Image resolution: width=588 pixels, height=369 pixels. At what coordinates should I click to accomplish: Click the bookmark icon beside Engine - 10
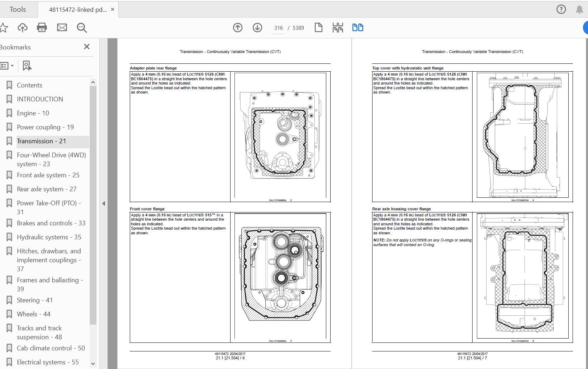coord(9,113)
